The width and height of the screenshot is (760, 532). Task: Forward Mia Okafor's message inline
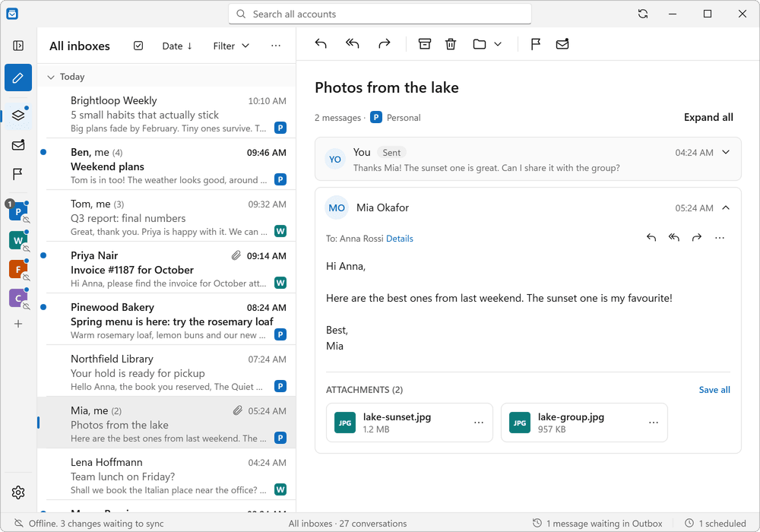pos(696,237)
